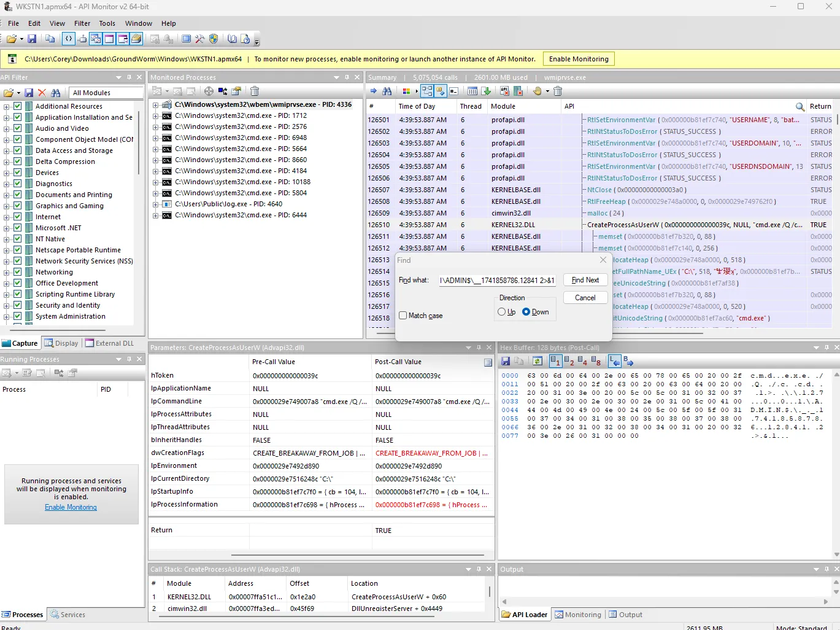This screenshot has height=630, width=840.
Task: Open the All Modules dropdown
Action: [x=106, y=93]
